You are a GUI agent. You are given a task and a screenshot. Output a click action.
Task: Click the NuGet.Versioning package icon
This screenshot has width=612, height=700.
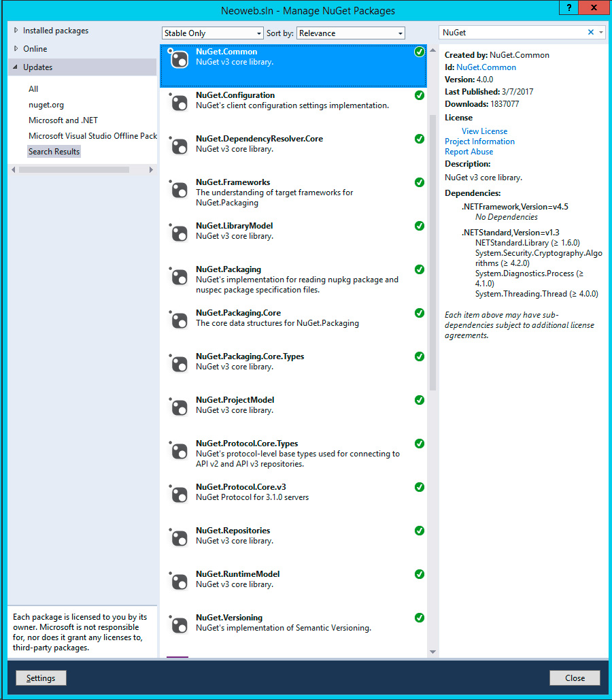tap(179, 625)
